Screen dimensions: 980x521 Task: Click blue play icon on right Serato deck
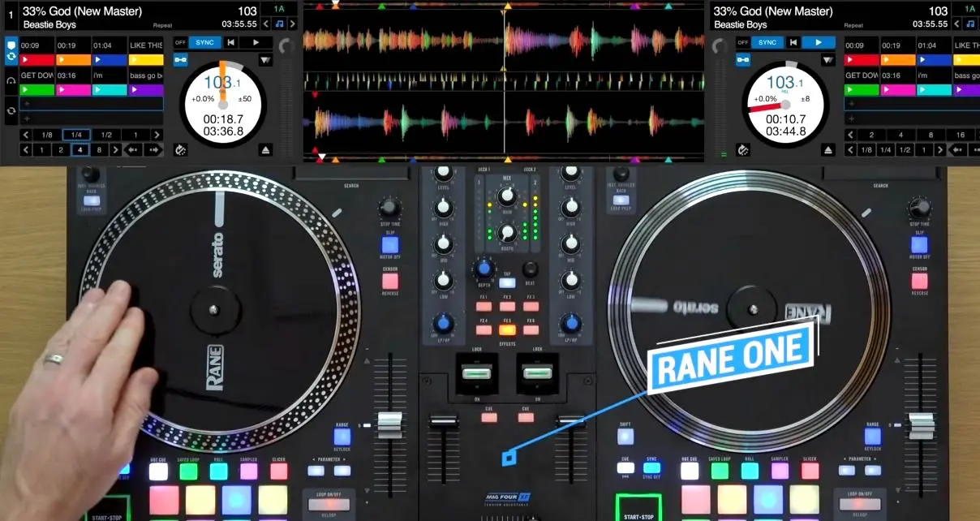819,42
